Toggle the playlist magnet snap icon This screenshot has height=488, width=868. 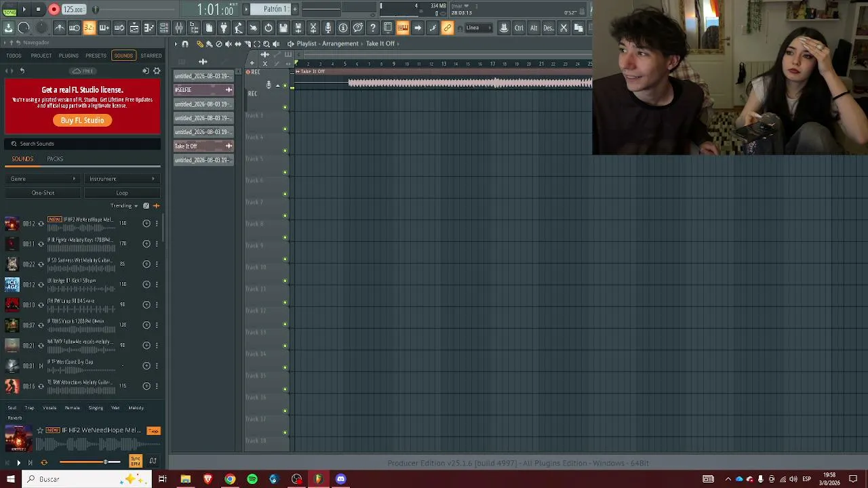(x=185, y=44)
